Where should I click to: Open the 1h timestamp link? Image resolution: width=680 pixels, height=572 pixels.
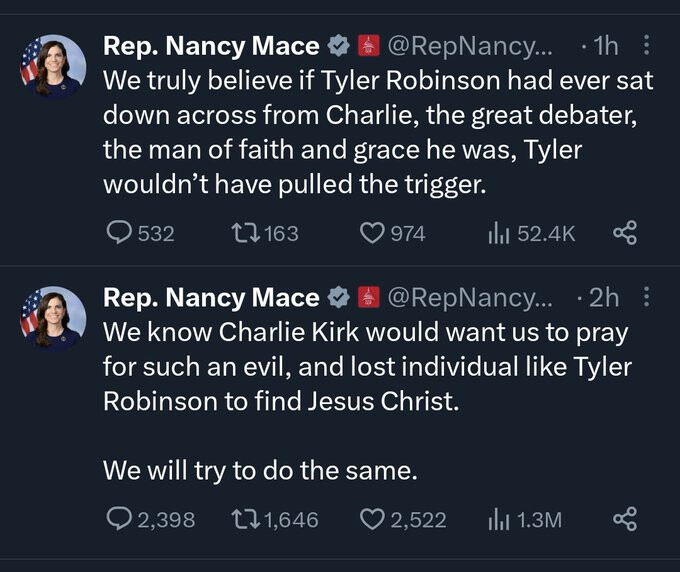(606, 45)
